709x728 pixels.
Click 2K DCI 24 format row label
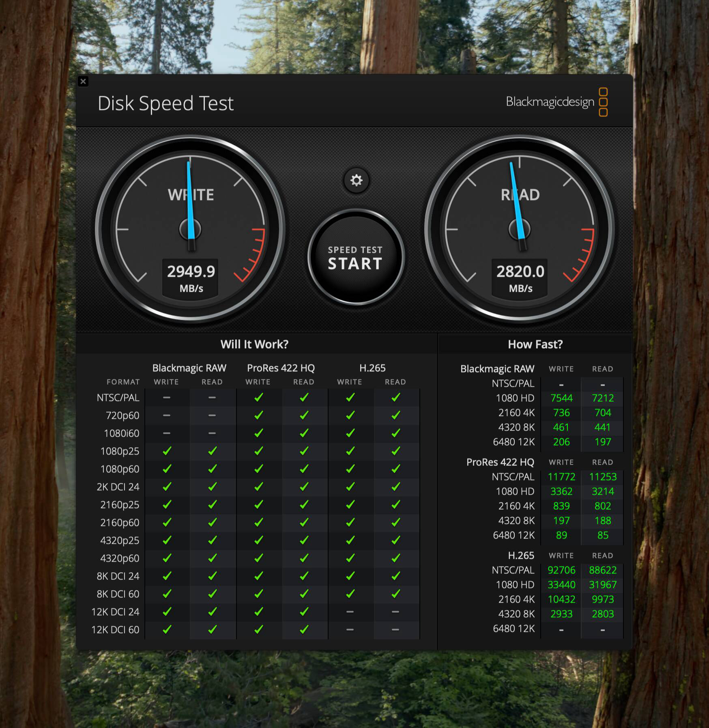[118, 487]
